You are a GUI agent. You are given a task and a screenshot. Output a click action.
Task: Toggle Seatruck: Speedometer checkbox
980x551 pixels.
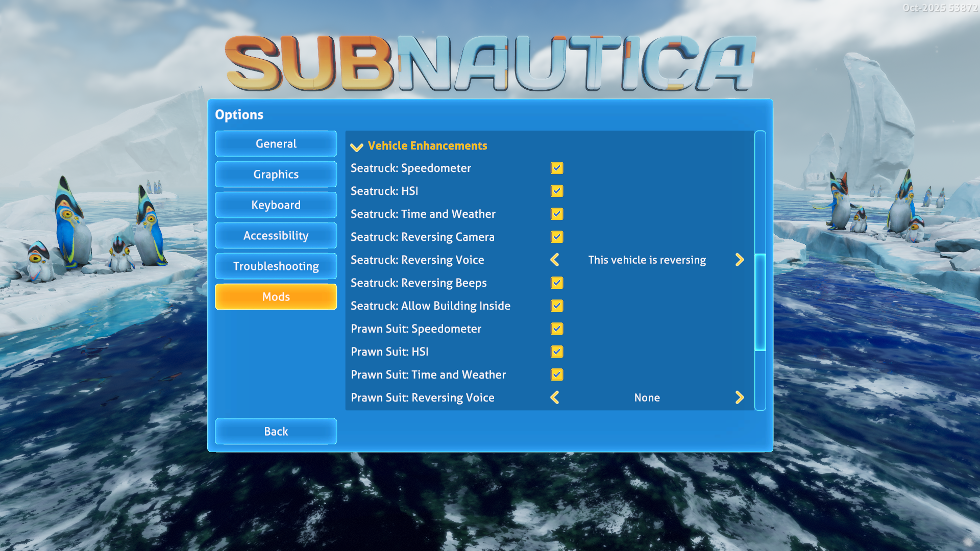(x=557, y=168)
